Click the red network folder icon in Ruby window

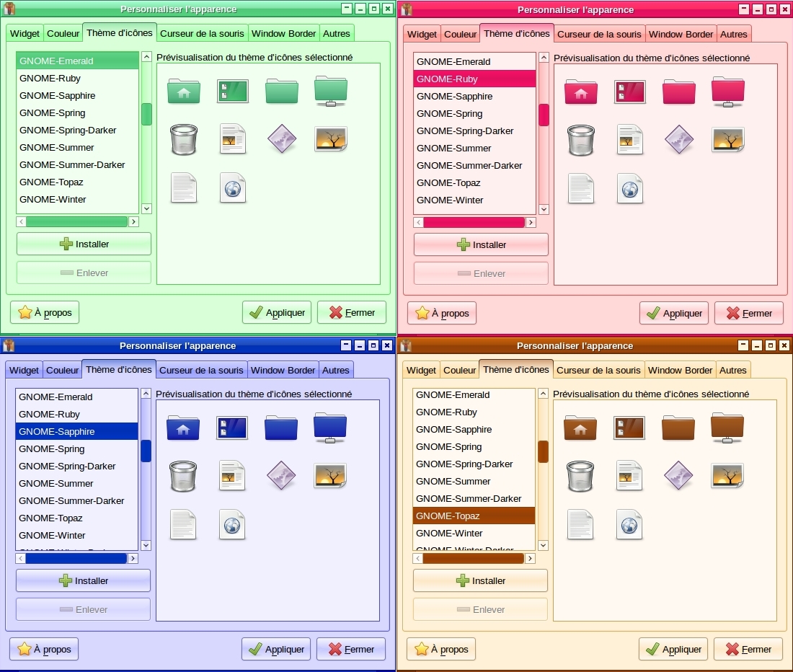728,92
